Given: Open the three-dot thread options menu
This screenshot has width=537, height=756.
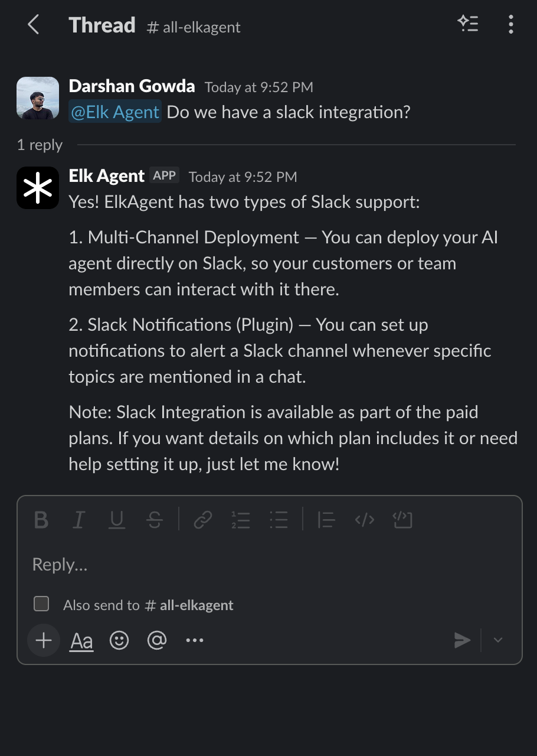Looking at the screenshot, I should click(510, 24).
